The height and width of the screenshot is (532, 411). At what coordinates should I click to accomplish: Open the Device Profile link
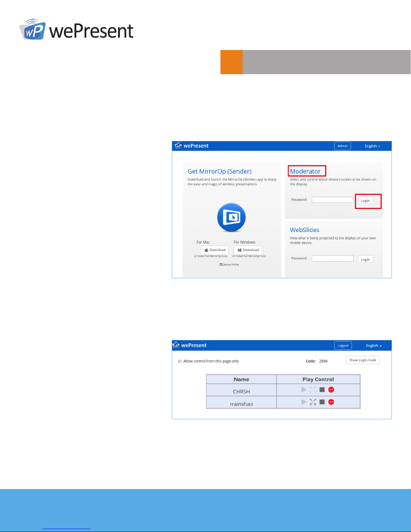(229, 264)
